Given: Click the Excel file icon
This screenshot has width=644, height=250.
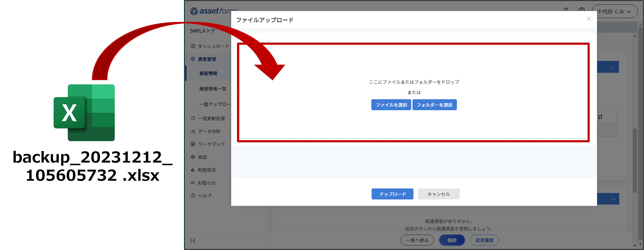Looking at the screenshot, I should pyautogui.click(x=84, y=112).
